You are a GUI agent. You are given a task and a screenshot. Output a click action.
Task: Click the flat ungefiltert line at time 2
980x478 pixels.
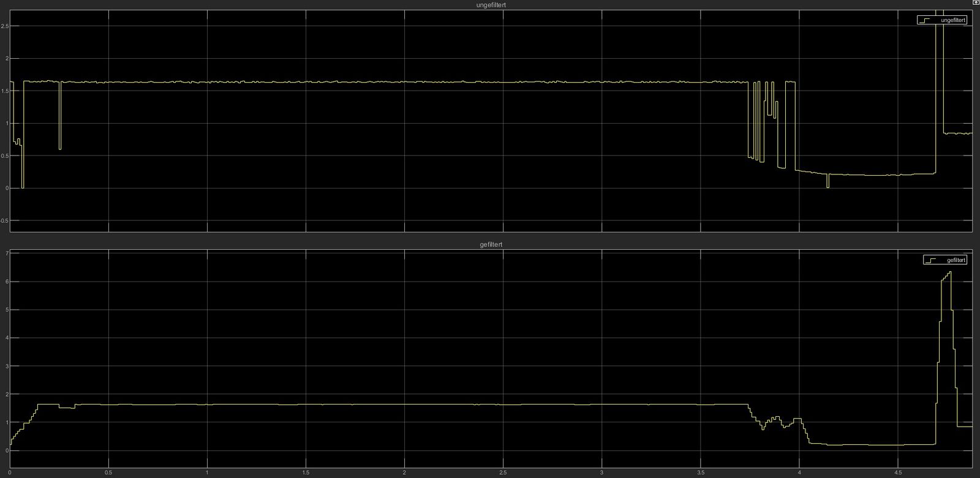404,82
